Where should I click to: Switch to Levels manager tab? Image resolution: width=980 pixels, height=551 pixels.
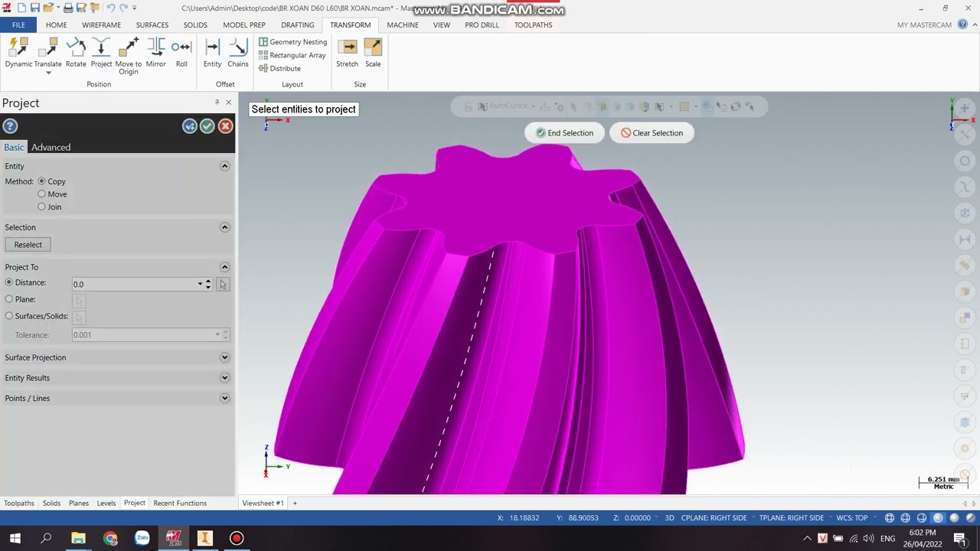[106, 503]
